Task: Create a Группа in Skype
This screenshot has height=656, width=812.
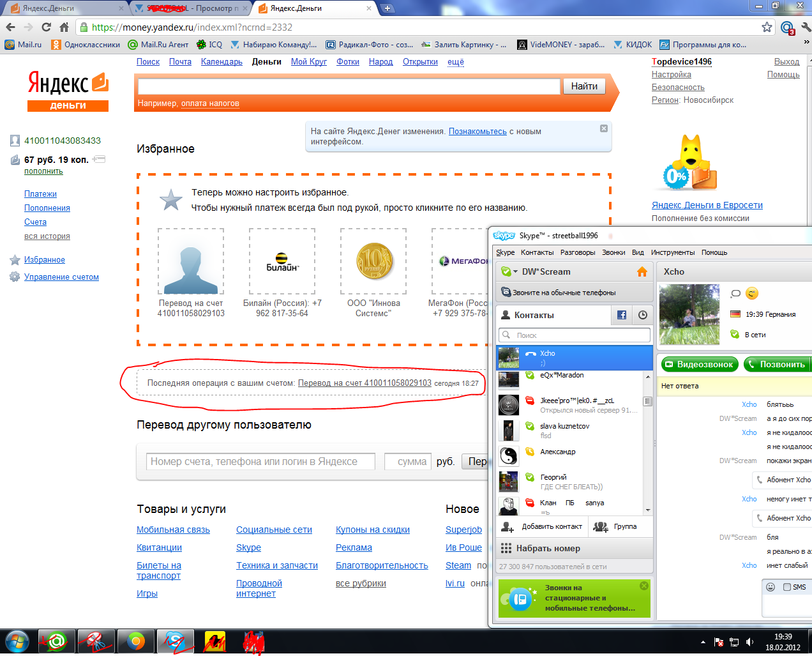Action: tap(615, 527)
